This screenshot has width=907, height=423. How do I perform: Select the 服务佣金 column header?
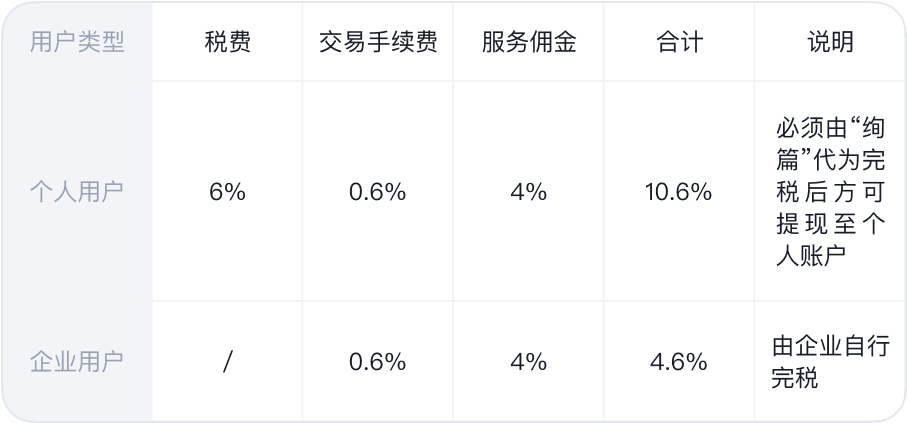(529, 42)
